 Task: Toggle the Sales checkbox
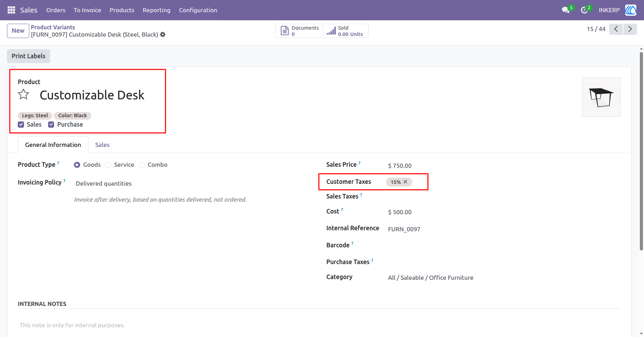tap(21, 125)
